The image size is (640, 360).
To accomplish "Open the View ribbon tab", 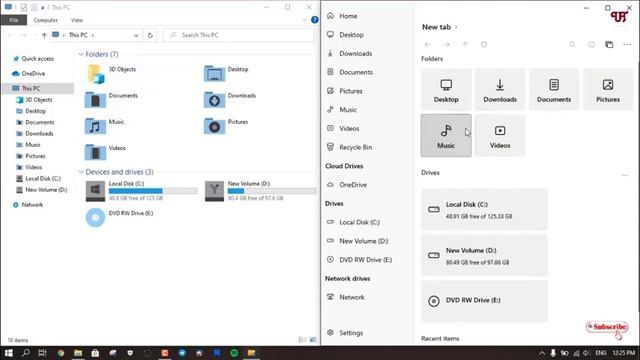I will point(77,20).
